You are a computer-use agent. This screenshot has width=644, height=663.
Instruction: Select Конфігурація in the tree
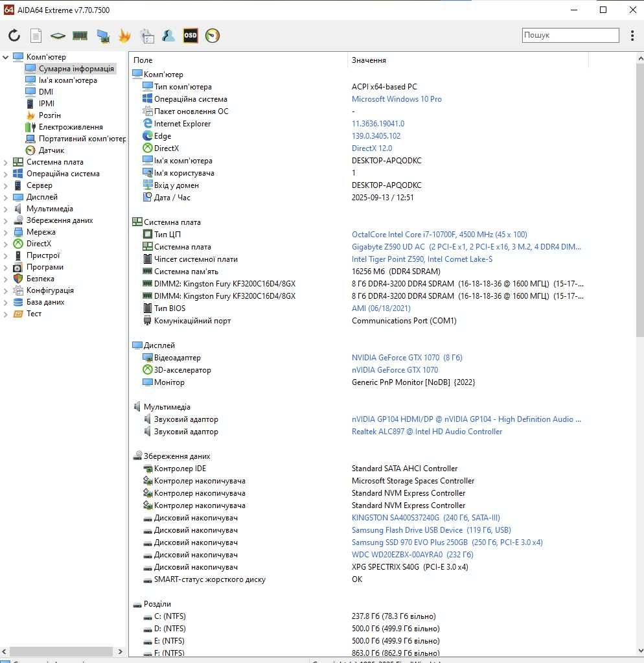(x=50, y=290)
